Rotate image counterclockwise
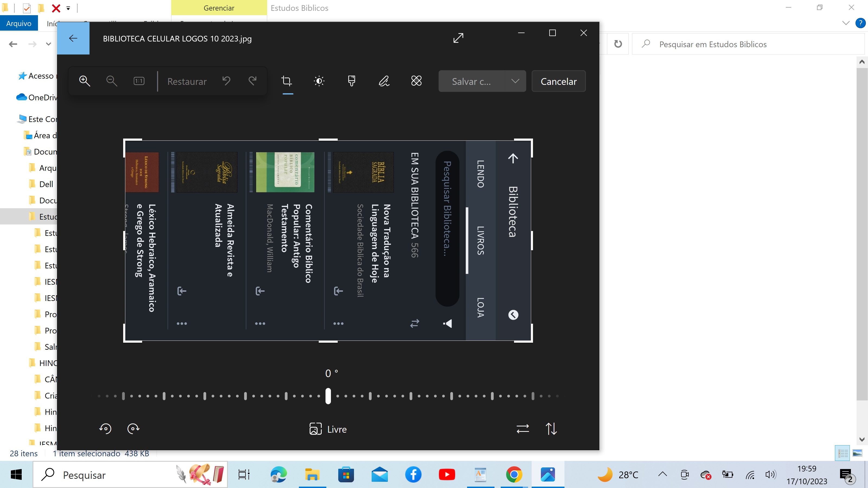The image size is (868, 488). [x=105, y=428]
